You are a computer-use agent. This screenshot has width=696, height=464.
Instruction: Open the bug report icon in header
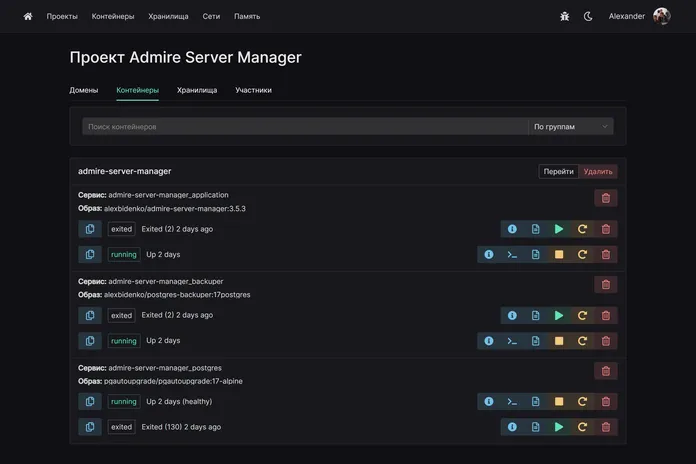coord(564,16)
